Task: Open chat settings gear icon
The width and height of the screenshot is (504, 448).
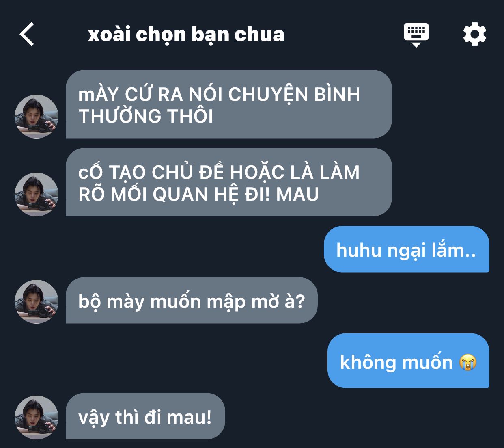Action: tap(475, 34)
